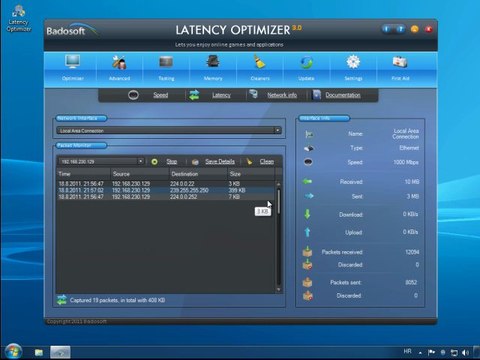480x360 pixels.
Task: Click the broom Clean icon
Action: [249, 162]
